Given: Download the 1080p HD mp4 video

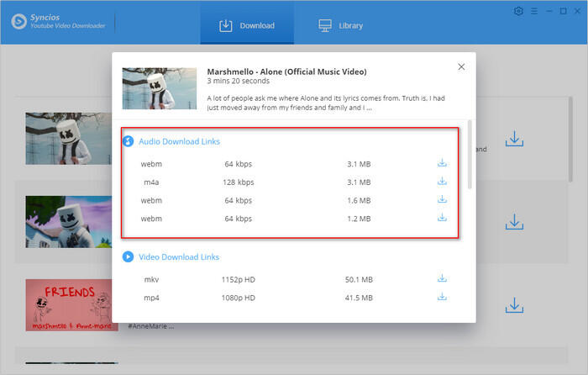Looking at the screenshot, I should click(442, 297).
